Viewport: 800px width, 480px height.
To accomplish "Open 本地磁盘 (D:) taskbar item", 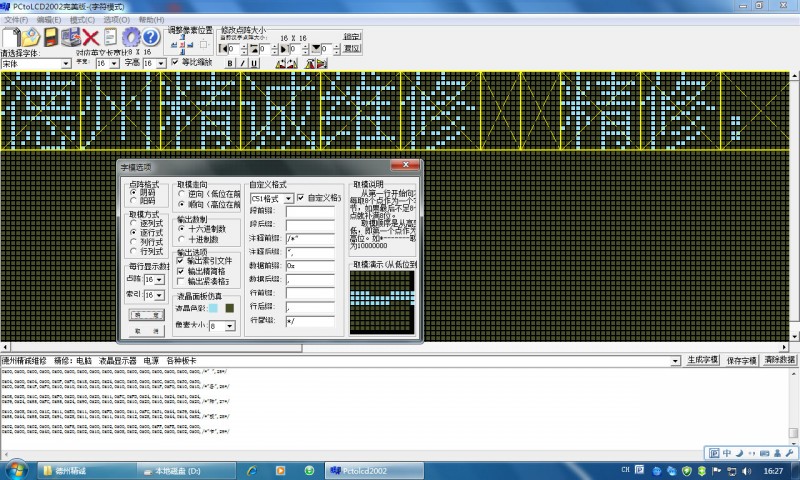I will tap(187, 471).
